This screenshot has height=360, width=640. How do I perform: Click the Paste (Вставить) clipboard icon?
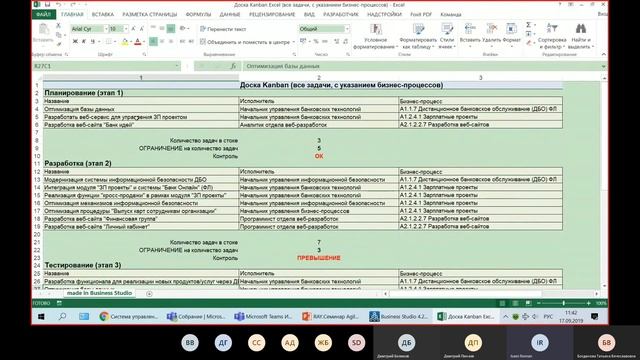click(43, 29)
